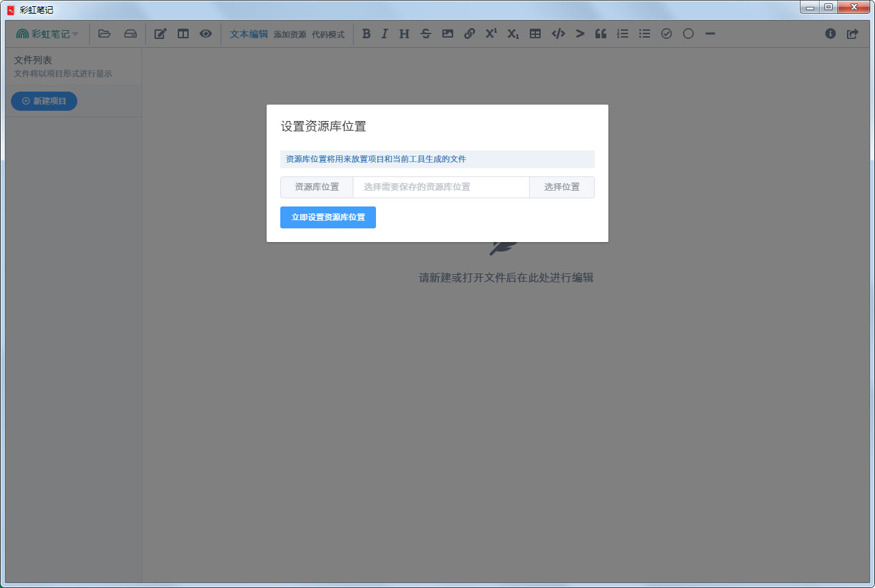Insert a quote with quotation icon
875x588 pixels.
click(601, 34)
